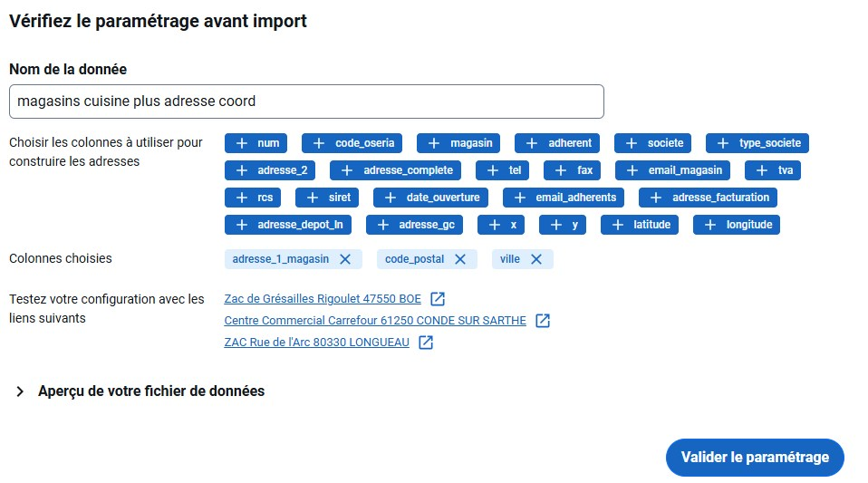This screenshot has width=868, height=483.
Task: Open external link icon for BOE address
Action: coord(438,299)
